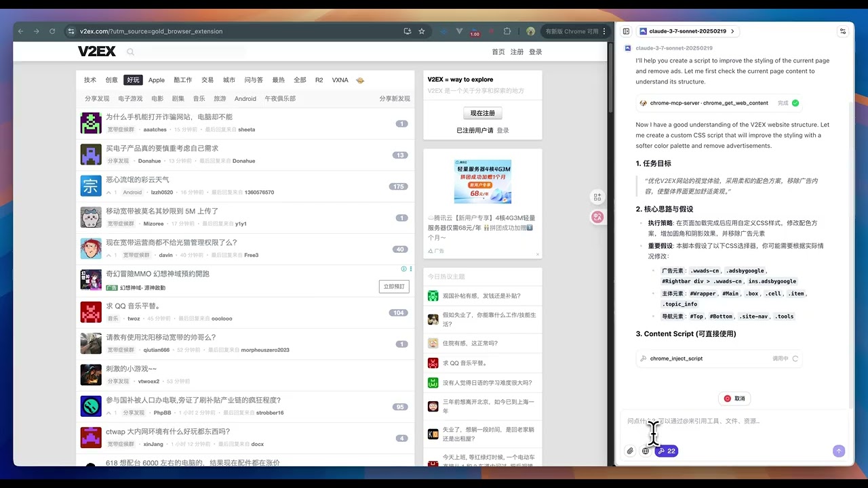Open the 午夜俱乐部 sub-node

(280, 98)
